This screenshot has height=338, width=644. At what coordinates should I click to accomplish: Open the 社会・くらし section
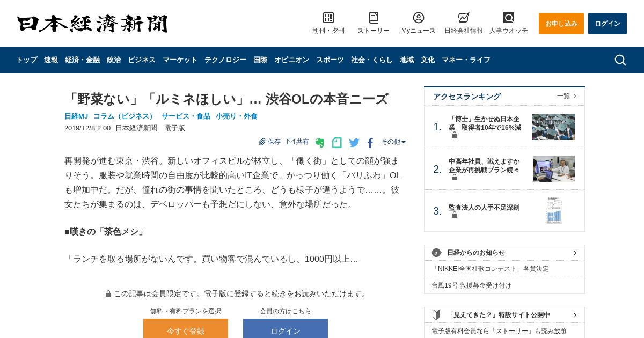tap(372, 60)
